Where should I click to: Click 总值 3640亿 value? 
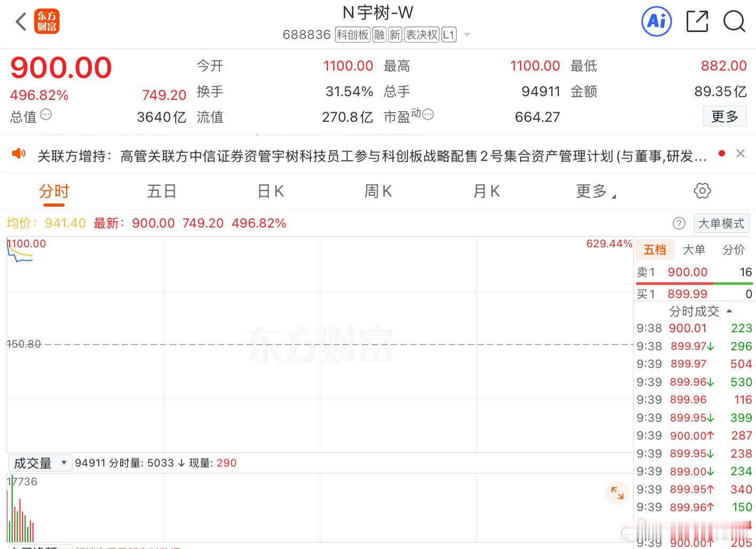[161, 117]
